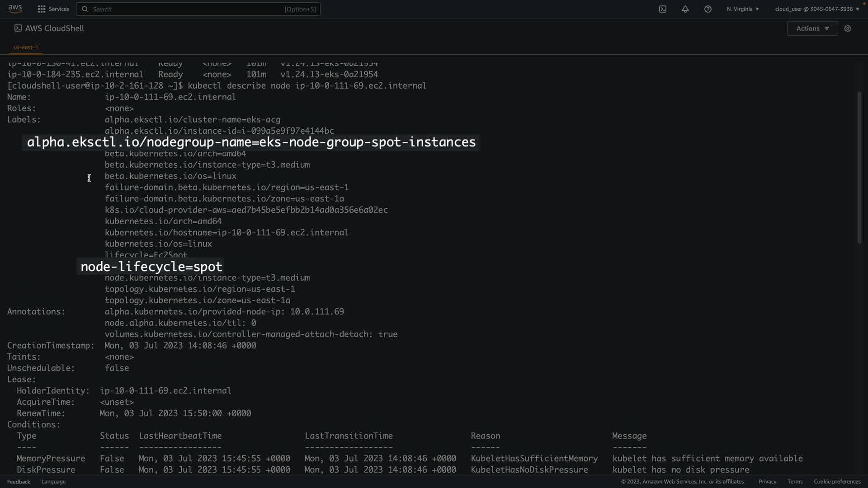Click the AWS logo home icon
868x488 pixels.
15,9
